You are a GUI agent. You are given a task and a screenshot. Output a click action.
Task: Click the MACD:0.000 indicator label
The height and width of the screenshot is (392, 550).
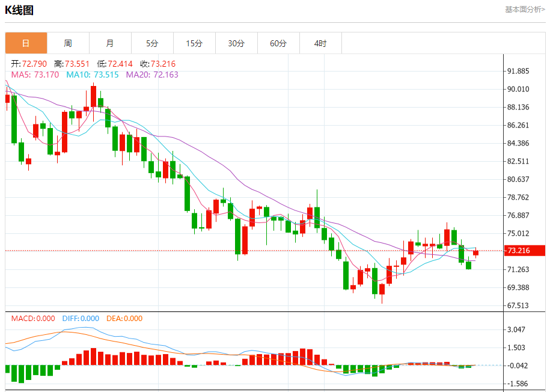(33, 319)
